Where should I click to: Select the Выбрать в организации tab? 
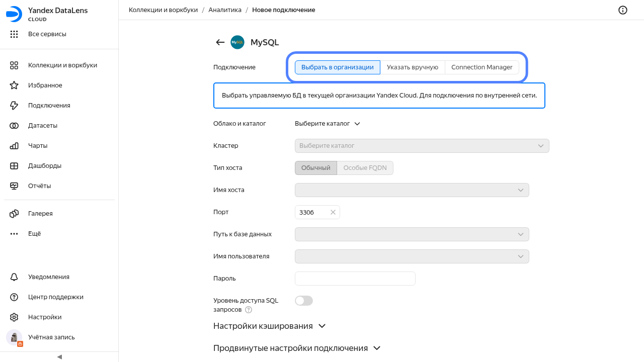pos(338,67)
